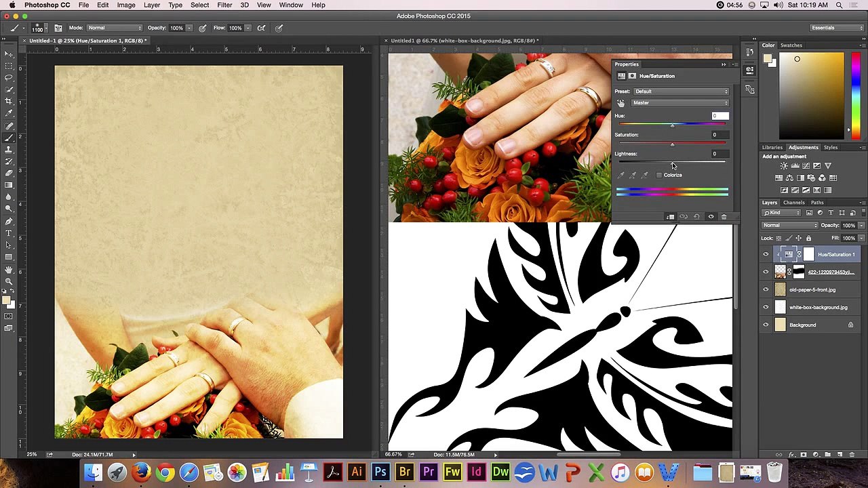
Task: Hide the 422-1220979453 layer
Action: [x=766, y=272]
